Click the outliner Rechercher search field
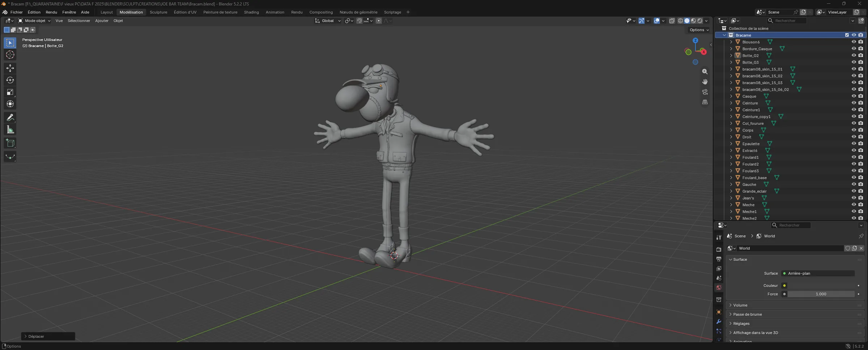 [787, 21]
